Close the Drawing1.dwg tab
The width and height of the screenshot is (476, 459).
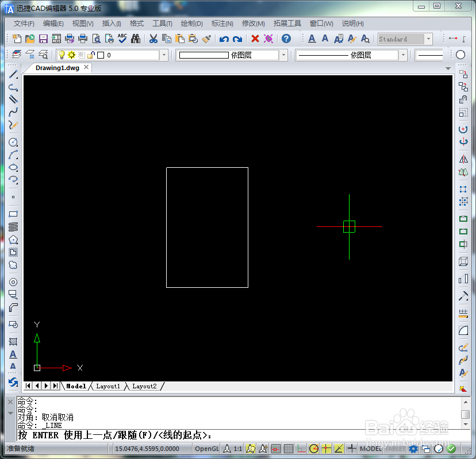pos(86,67)
